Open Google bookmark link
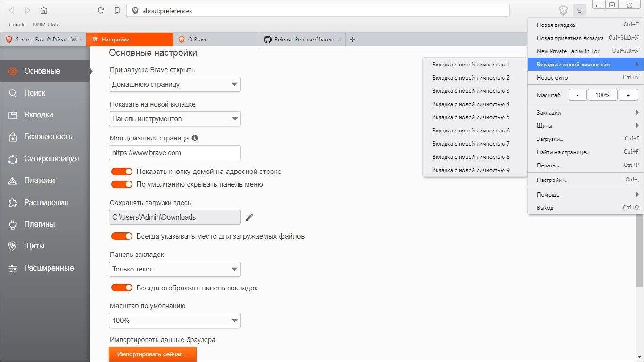The image size is (644, 362). point(17,25)
